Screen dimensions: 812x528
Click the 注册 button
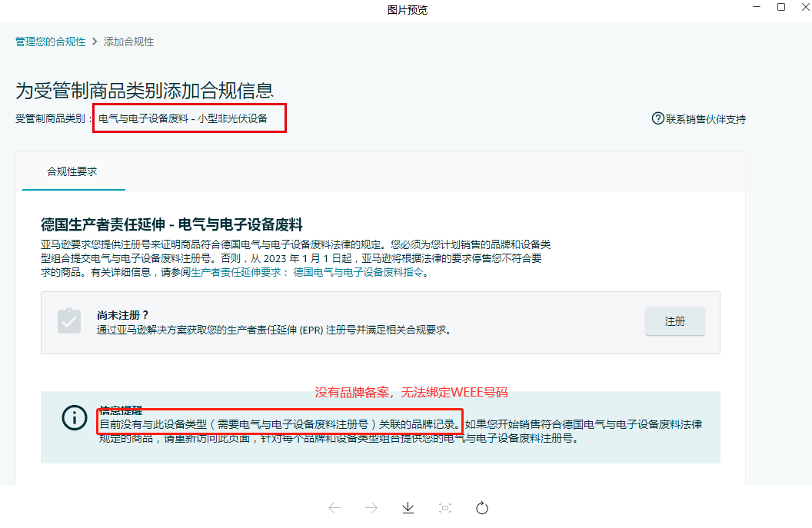(675, 321)
